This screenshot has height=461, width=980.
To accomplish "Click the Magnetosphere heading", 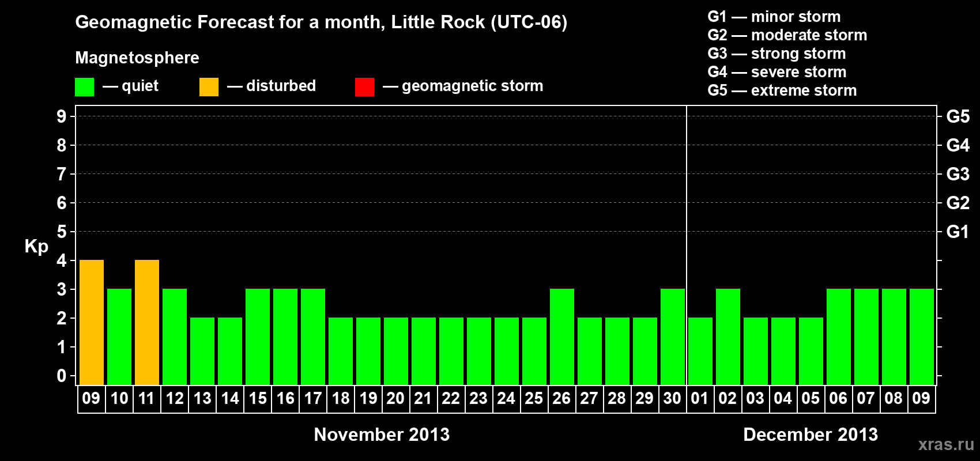I will [137, 58].
